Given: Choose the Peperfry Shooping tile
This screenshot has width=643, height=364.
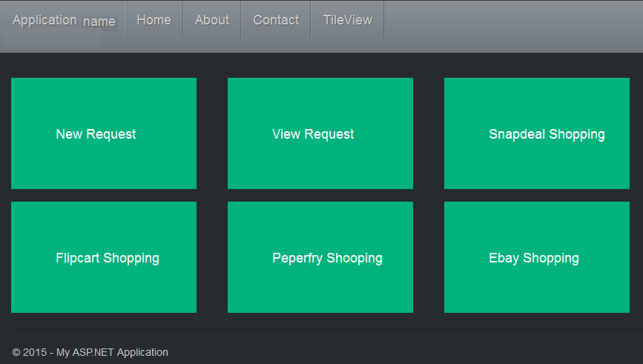Looking at the screenshot, I should pos(320,257).
